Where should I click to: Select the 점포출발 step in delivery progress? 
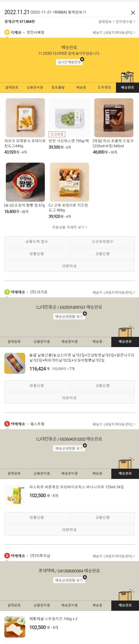pos(58,87)
